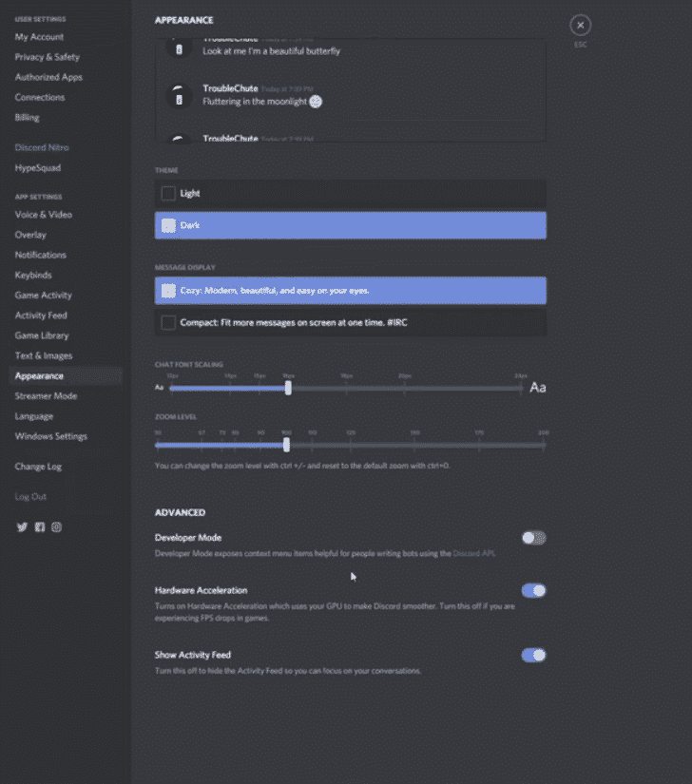This screenshot has width=692, height=784.
Task: Open the Facebook icon link
Action: point(39,527)
